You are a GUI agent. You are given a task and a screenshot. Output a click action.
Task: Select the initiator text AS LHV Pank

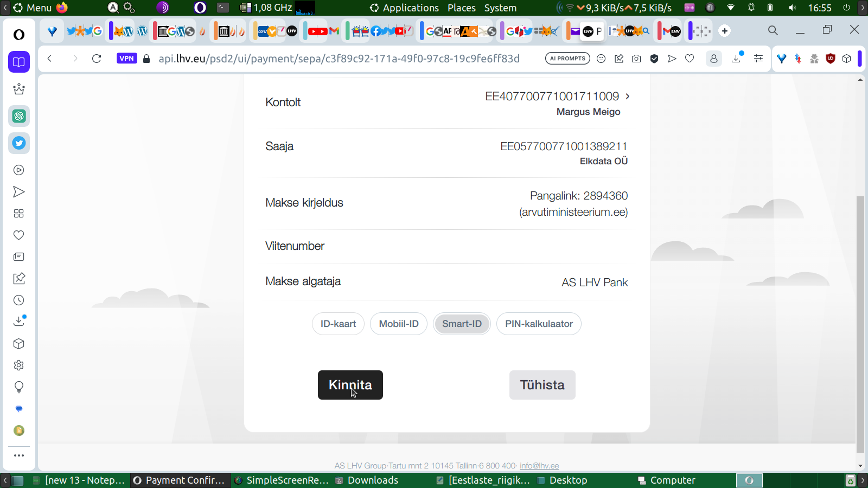pos(595,282)
